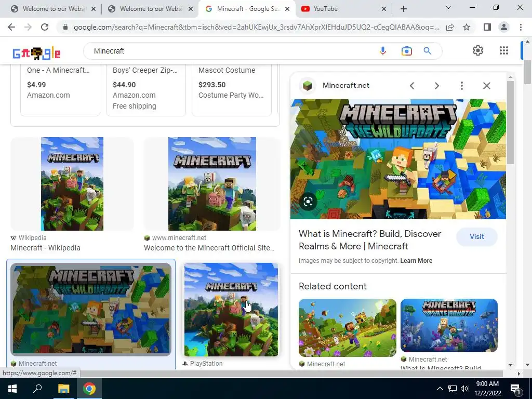Open more options in preview panel

[x=461, y=86]
